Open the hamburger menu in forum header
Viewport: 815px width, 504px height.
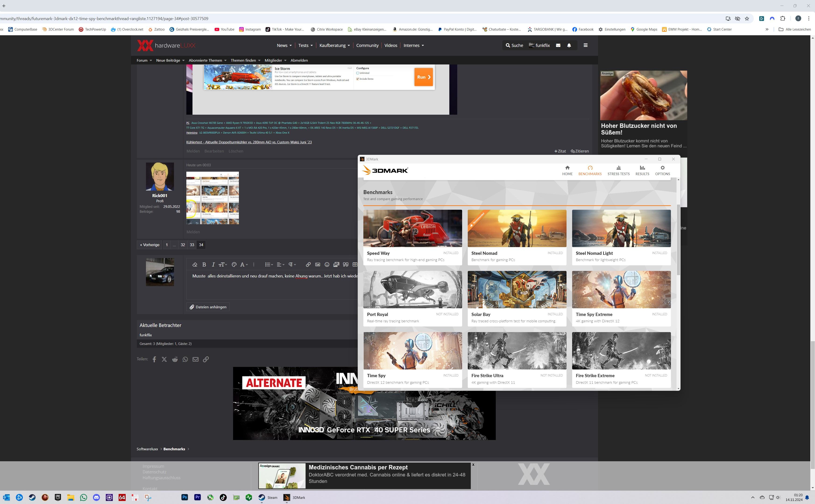pos(585,45)
